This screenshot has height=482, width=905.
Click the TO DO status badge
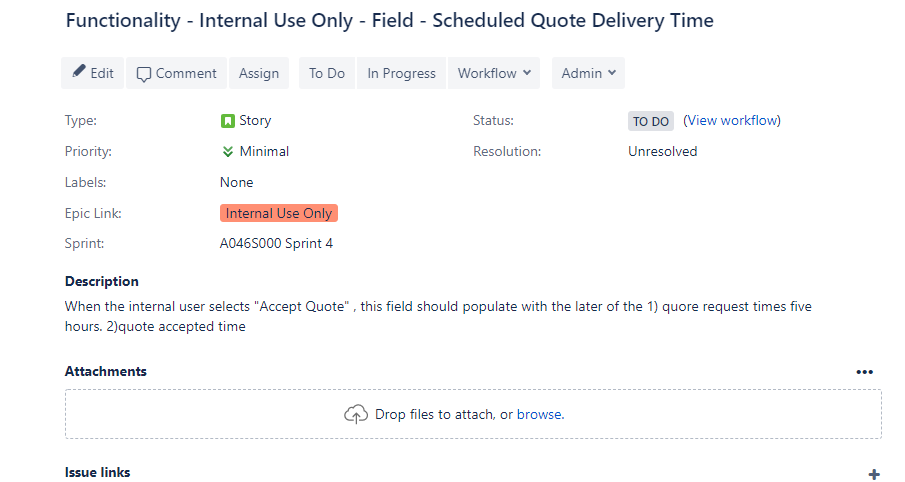[x=650, y=121]
